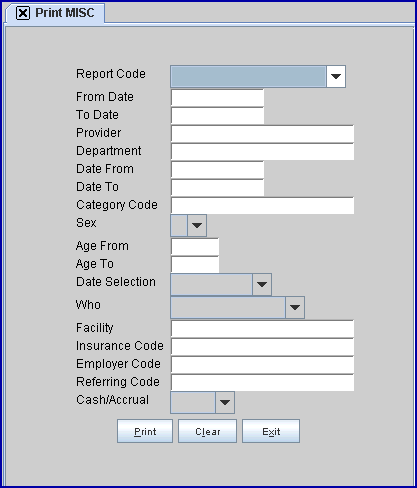417x488 pixels.
Task: Select the Print MISC tab
Action: click(55, 13)
